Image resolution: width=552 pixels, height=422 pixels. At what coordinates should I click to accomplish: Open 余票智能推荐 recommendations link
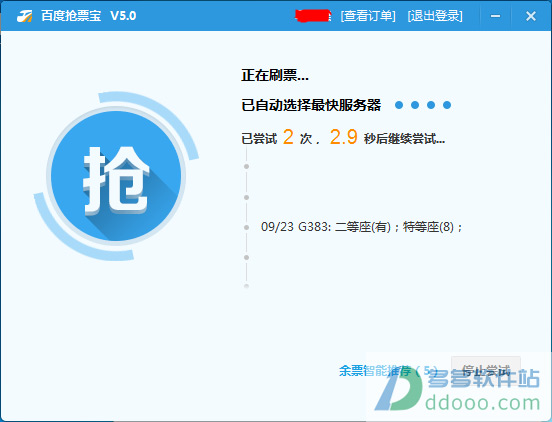pyautogui.click(x=389, y=371)
